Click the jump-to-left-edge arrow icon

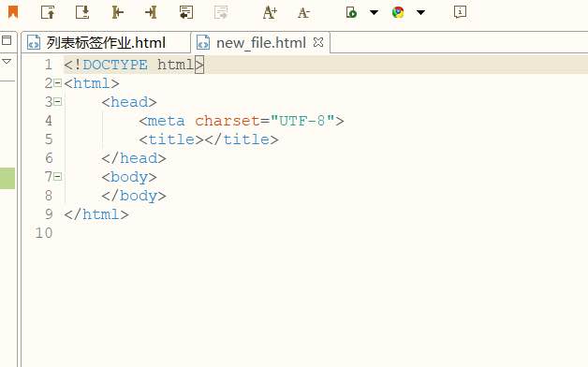tap(117, 12)
